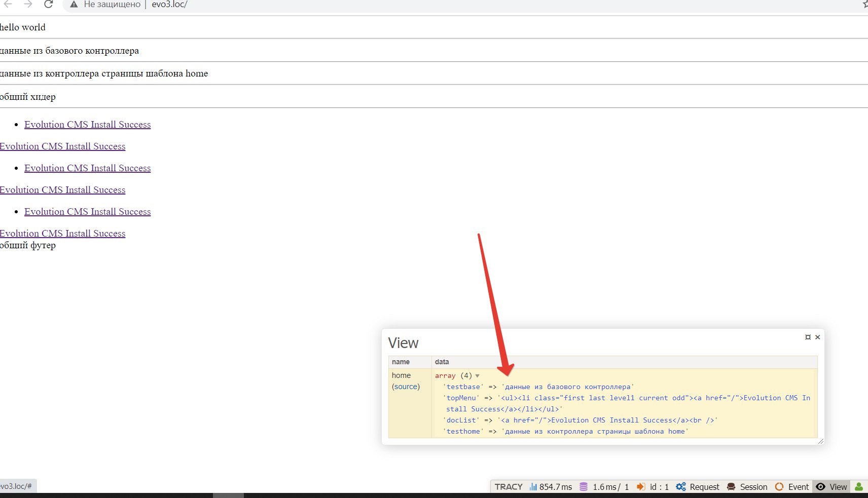Toggle the View tab in Tracy bar
868x498 pixels.
[x=831, y=487]
